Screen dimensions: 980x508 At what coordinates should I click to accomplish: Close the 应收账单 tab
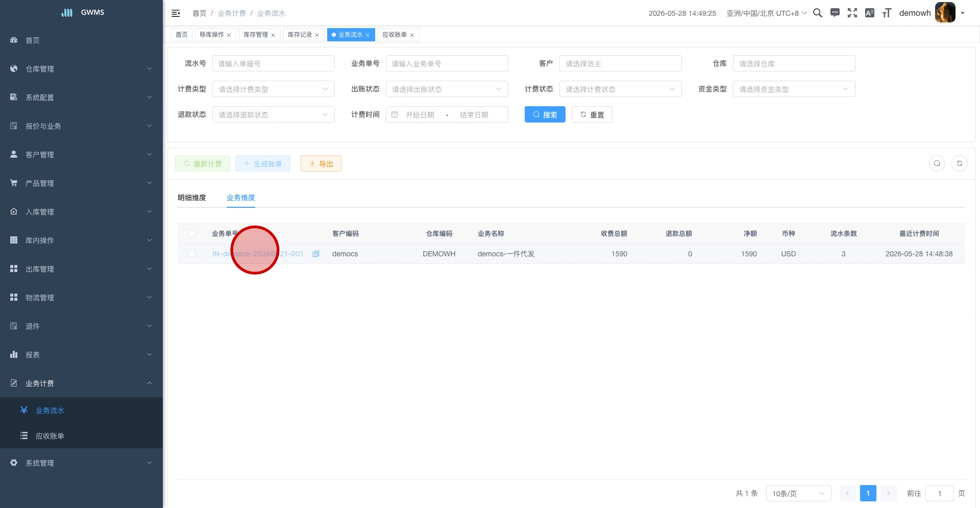412,35
